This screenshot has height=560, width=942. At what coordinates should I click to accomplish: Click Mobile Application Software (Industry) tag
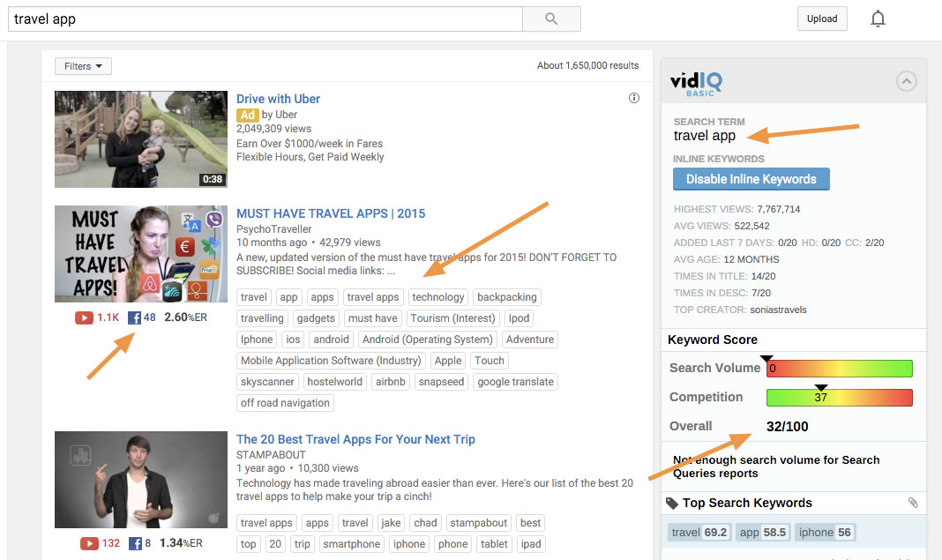331,361
